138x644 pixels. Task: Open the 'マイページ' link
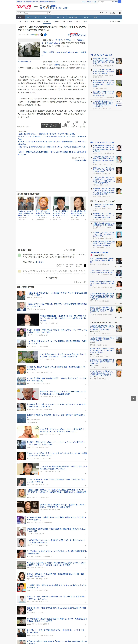103,13
